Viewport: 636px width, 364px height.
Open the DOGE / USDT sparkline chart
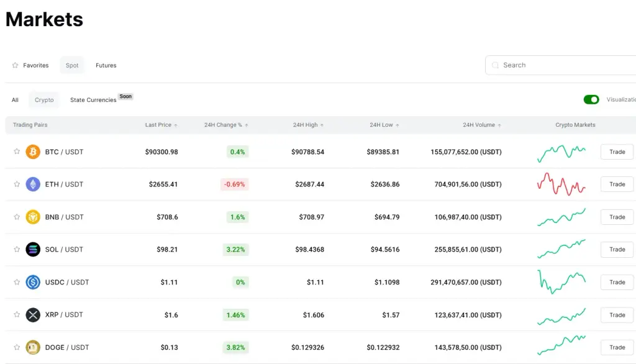(561, 345)
